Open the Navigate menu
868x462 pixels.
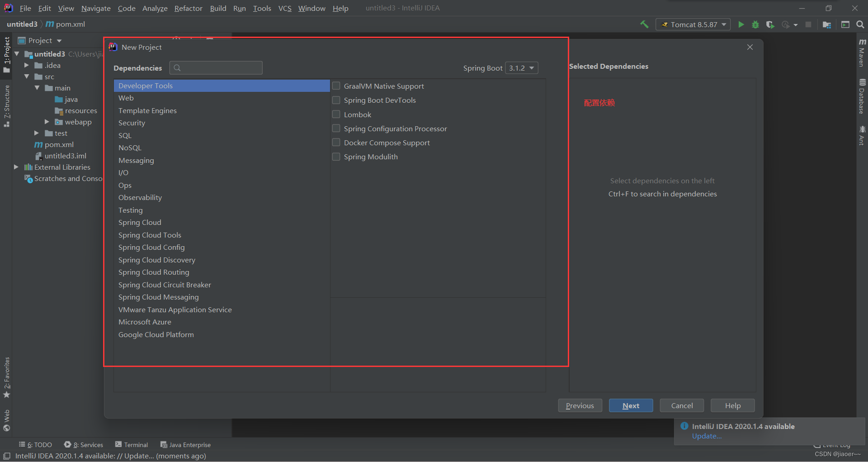tap(96, 8)
